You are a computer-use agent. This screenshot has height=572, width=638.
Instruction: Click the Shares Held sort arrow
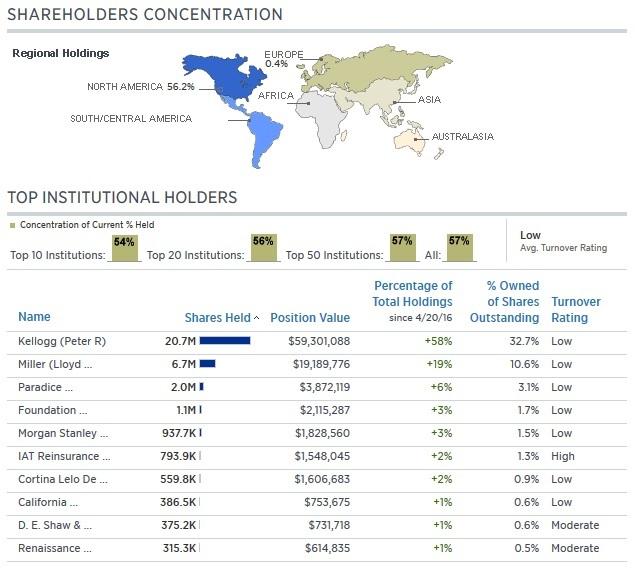(x=257, y=318)
